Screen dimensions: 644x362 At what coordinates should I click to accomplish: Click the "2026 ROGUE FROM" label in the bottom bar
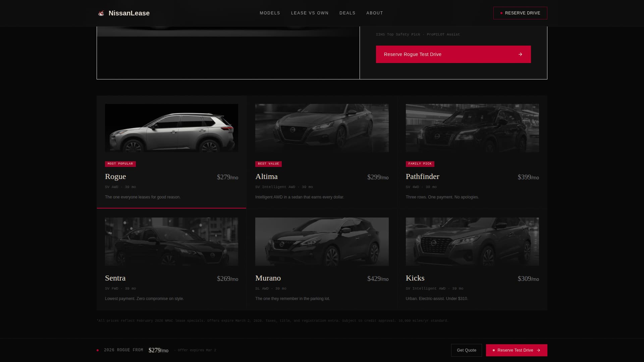[123, 350]
